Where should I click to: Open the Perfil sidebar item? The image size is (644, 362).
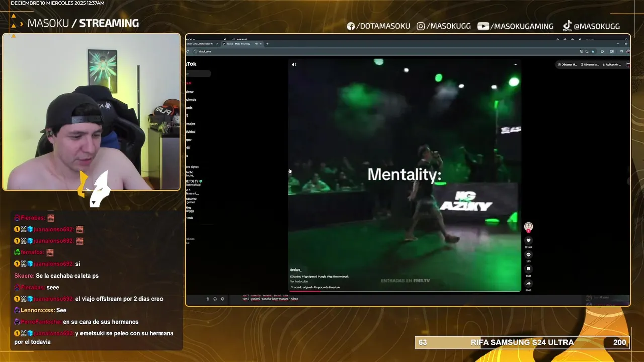click(x=188, y=148)
